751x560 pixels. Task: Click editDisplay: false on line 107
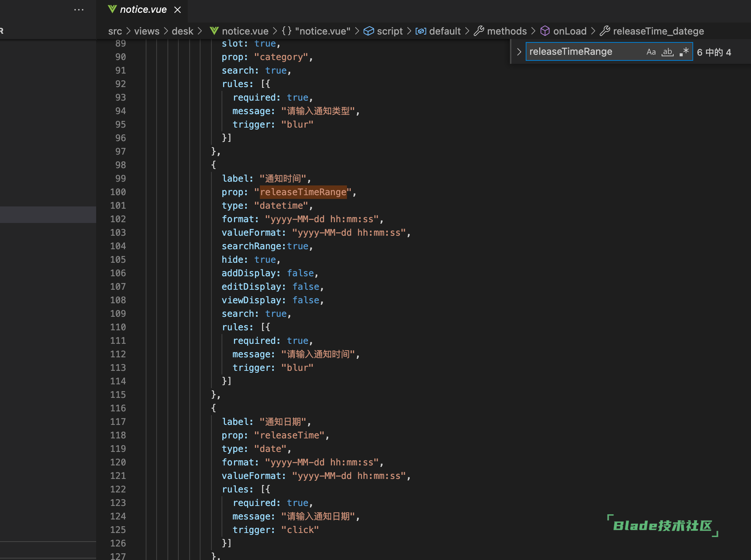pos(270,287)
